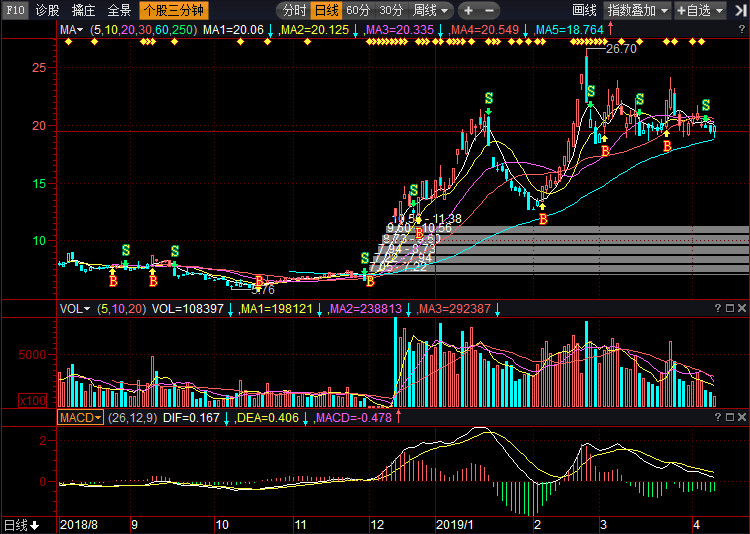Screen dimensions: 750x534
Task: Activate the 画线 drawing tool
Action: [584, 10]
